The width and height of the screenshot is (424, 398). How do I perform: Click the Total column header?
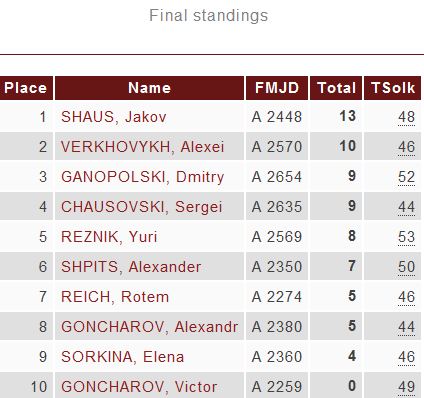pyautogui.click(x=336, y=88)
